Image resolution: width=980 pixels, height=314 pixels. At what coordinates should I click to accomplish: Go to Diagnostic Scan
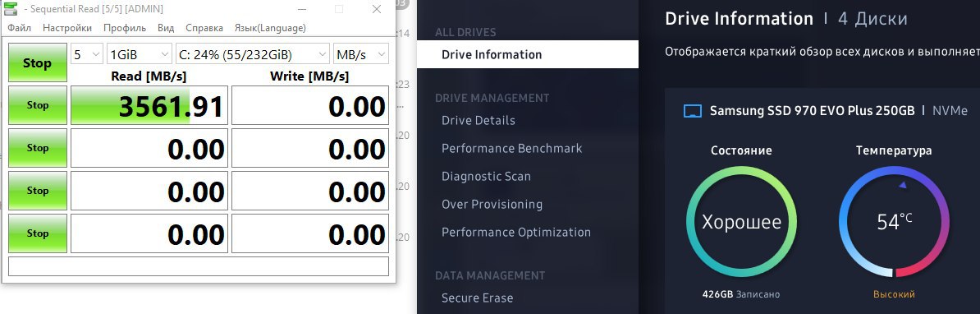[486, 177]
